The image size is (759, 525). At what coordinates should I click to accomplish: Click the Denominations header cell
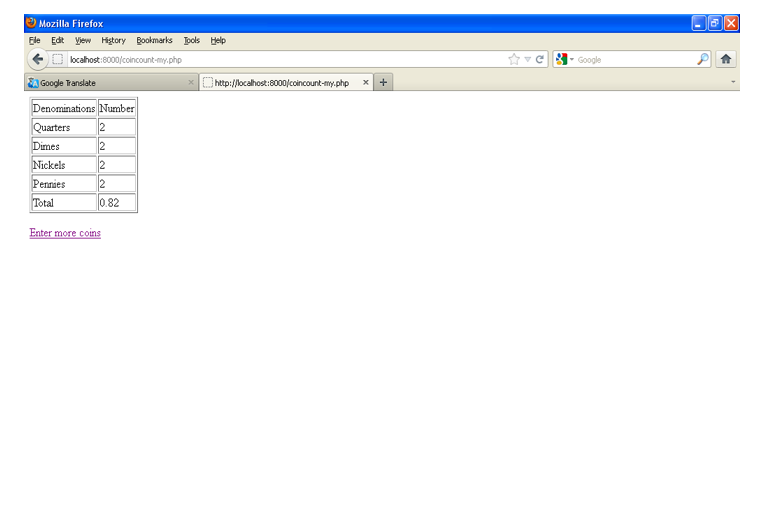pos(64,108)
